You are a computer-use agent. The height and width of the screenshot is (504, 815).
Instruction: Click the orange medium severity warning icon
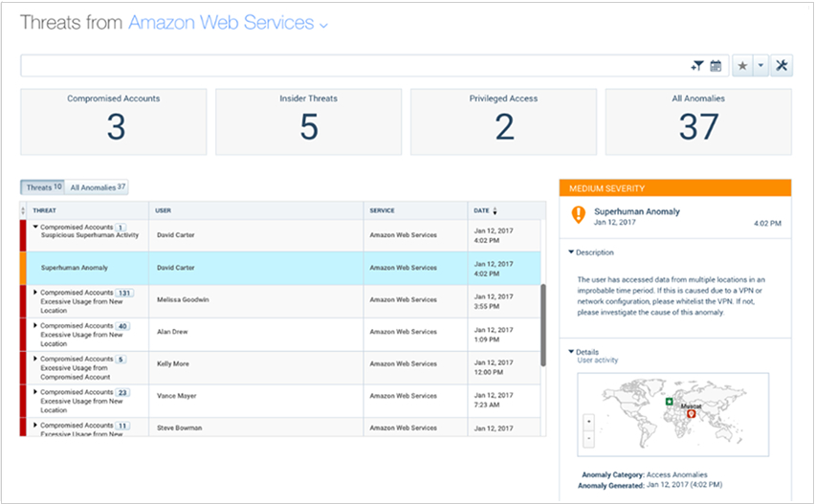coord(579,214)
